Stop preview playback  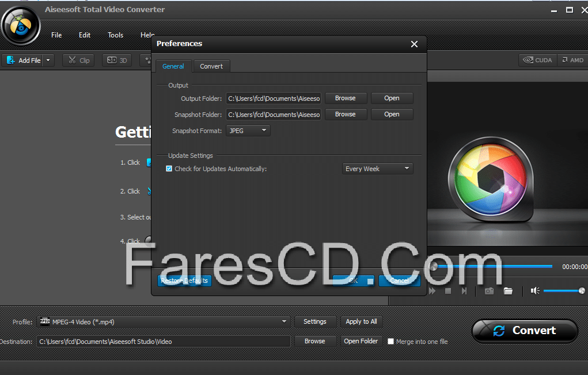coord(447,291)
